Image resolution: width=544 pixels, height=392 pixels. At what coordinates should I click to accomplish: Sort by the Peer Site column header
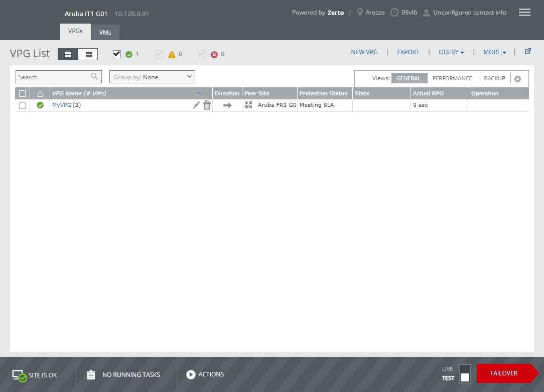pos(269,94)
